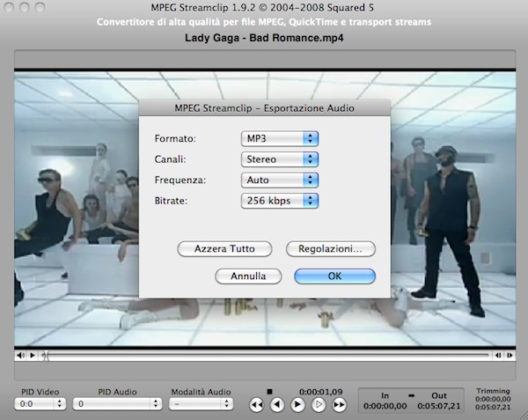Click the file title Lady Gaga - Bad Romance.mp4
Image resolution: width=528 pixels, height=420 pixels.
pyautogui.click(x=264, y=38)
